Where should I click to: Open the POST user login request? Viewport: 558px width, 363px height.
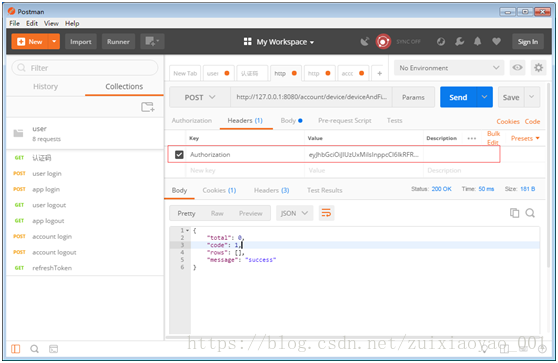coord(85,173)
